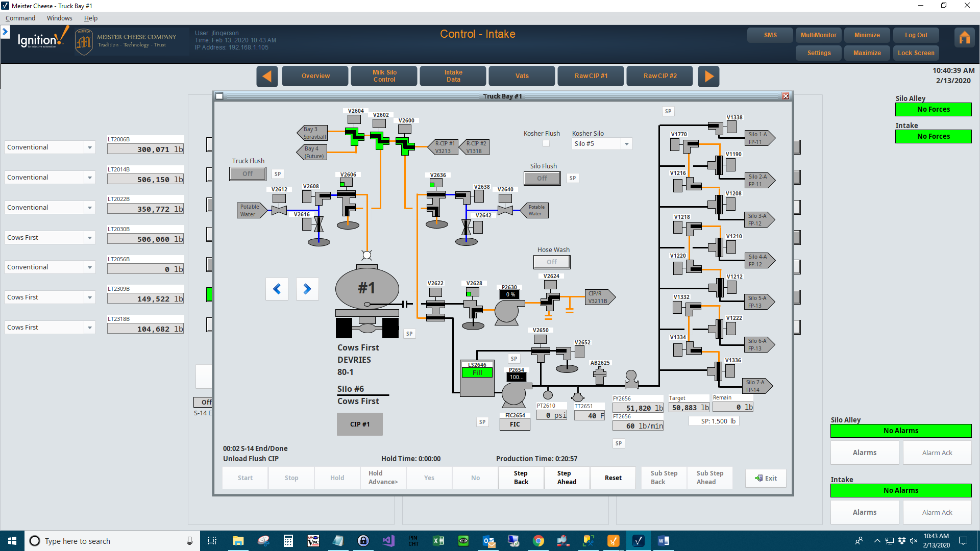Screen dimensions: 980x551
Task: Toggle SP button above silo alley valves
Action: (x=668, y=111)
